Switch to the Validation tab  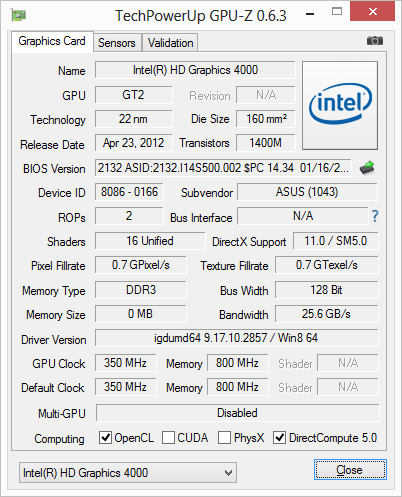coord(170,43)
